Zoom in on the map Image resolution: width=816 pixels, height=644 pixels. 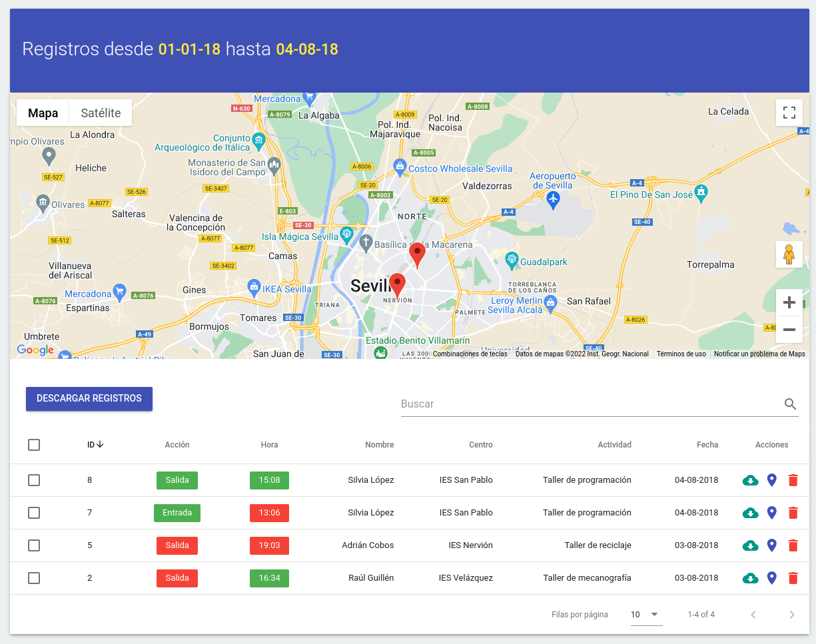coord(789,303)
